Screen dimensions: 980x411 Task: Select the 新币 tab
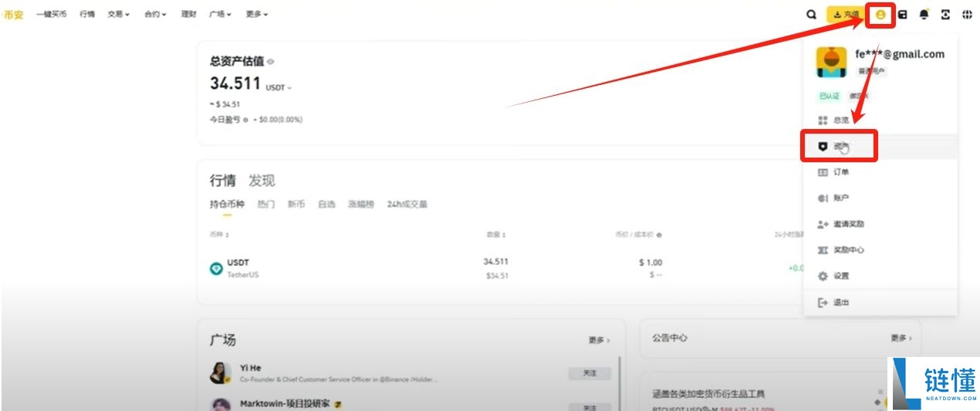click(296, 205)
